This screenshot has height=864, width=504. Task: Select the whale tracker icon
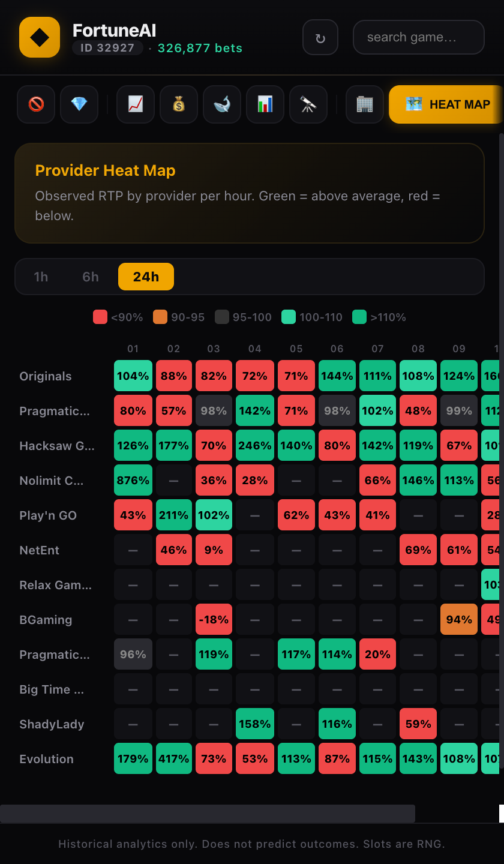pyautogui.click(x=221, y=104)
